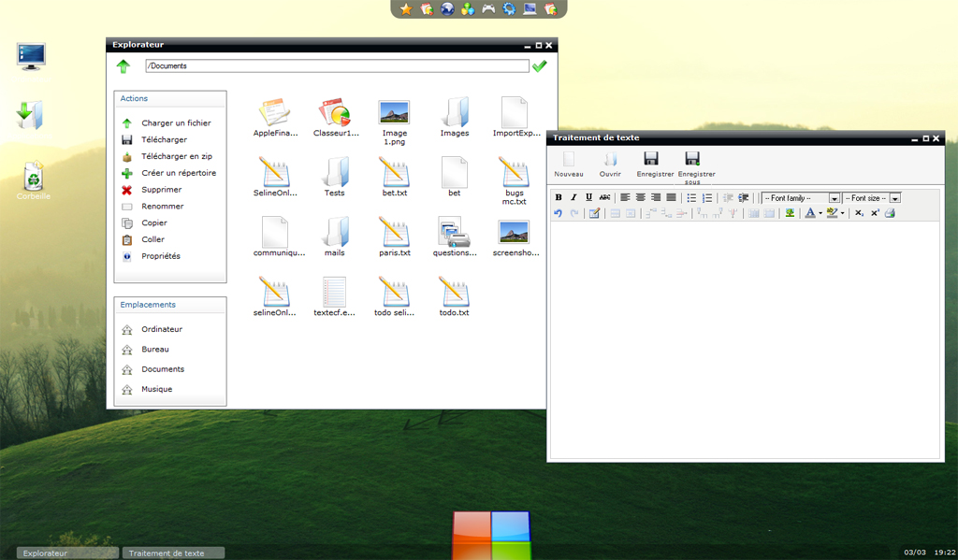Go up one folder in Explorateur
The height and width of the screenshot is (560, 958).
click(123, 66)
